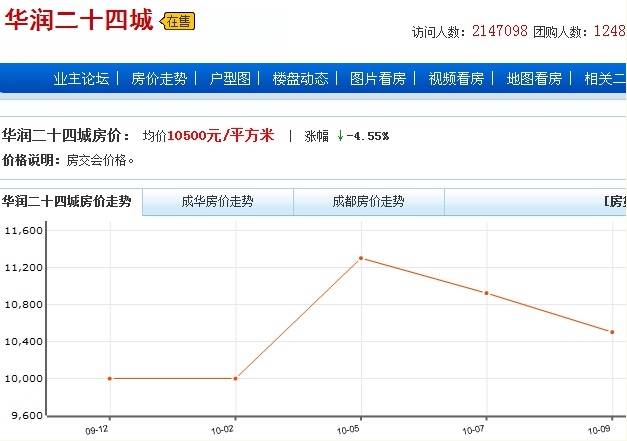Click the 10-09 data point on the chart
The height and width of the screenshot is (441, 627).
[612, 332]
